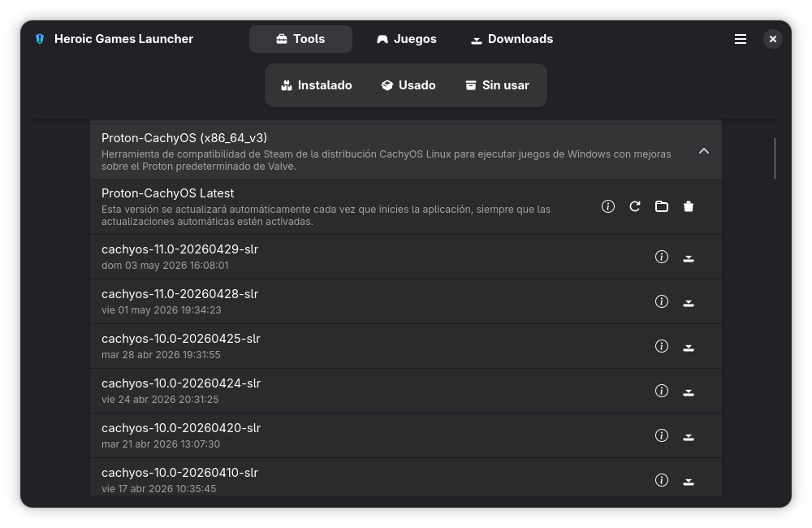
Task: Show info for Proton-CachyOS Latest
Action: pyautogui.click(x=608, y=207)
